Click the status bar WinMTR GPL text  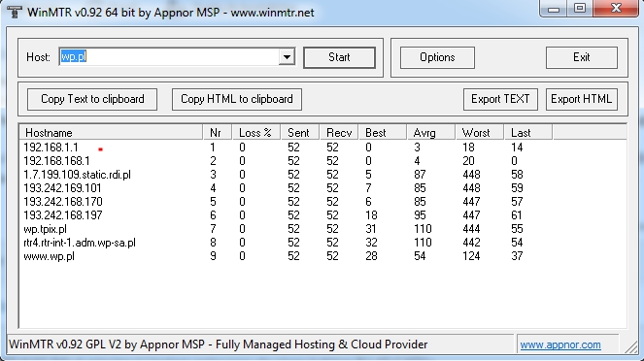219,345
